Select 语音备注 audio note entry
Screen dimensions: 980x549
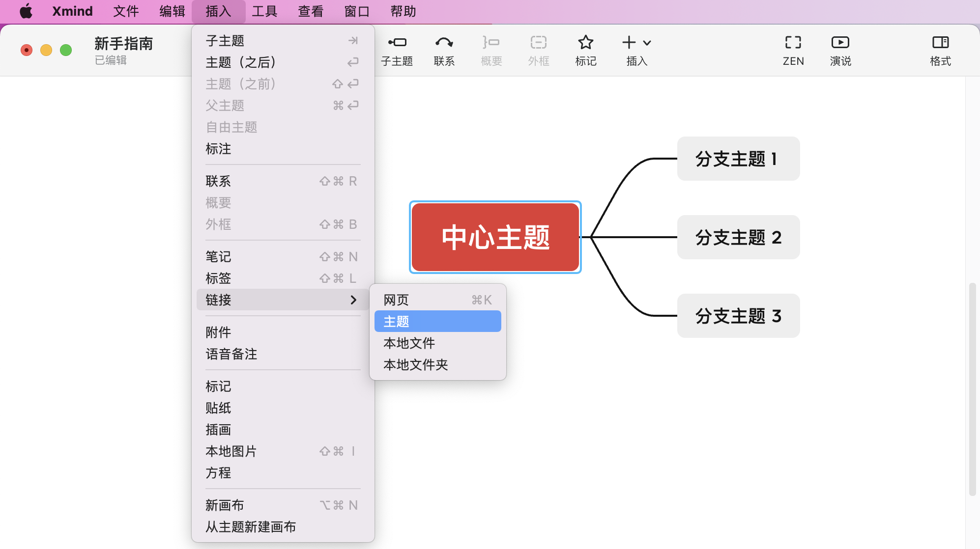click(x=283, y=354)
